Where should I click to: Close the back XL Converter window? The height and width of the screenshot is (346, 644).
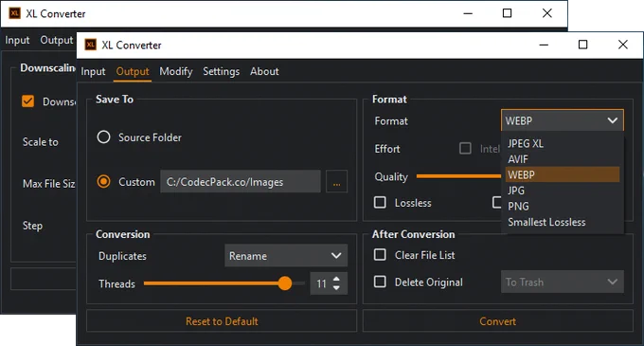(x=546, y=13)
